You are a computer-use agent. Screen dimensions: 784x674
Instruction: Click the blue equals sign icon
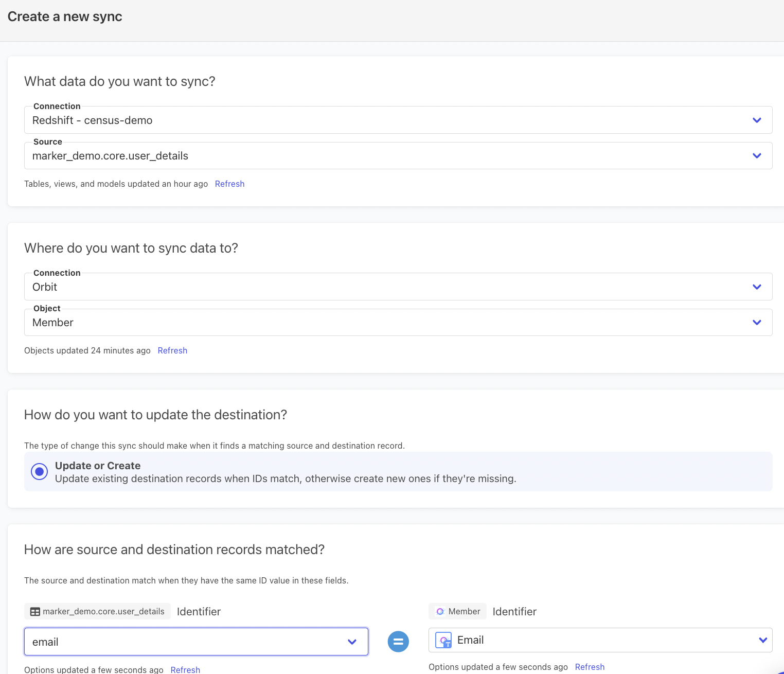[398, 642]
